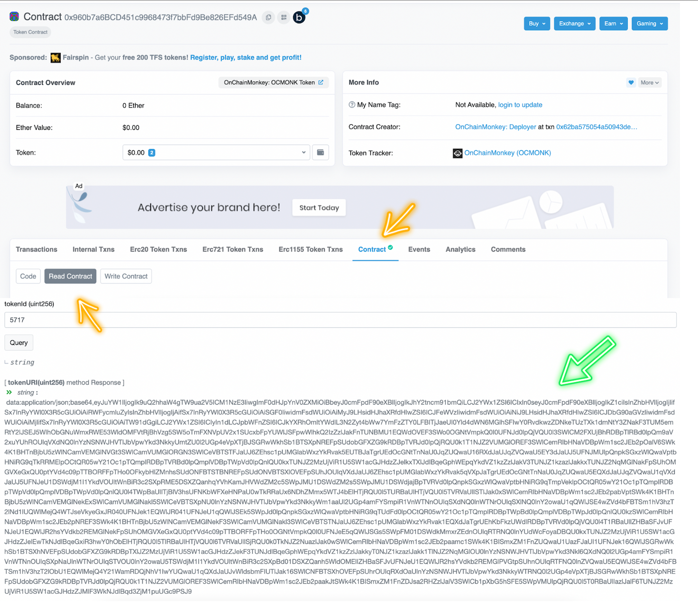This screenshot has height=616, width=698.
Task: Click the tokenURI(uint256) method Response text
Action: 64,382
